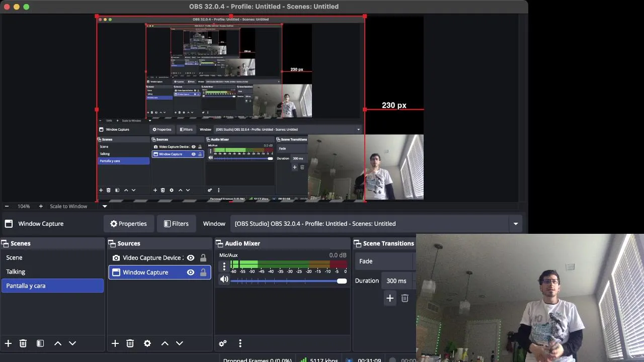644x362 pixels.
Task: Remove selected scene with trash icon
Action: [x=23, y=343]
